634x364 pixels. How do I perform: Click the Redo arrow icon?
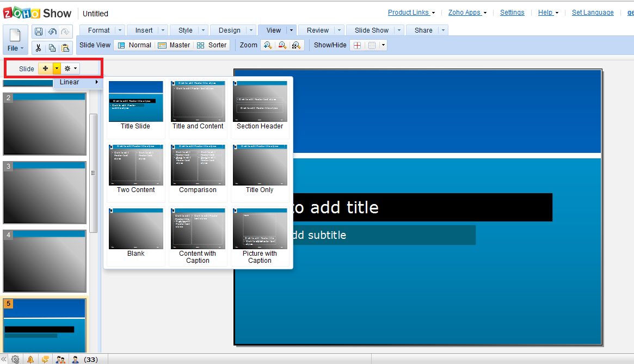pyautogui.click(x=65, y=32)
